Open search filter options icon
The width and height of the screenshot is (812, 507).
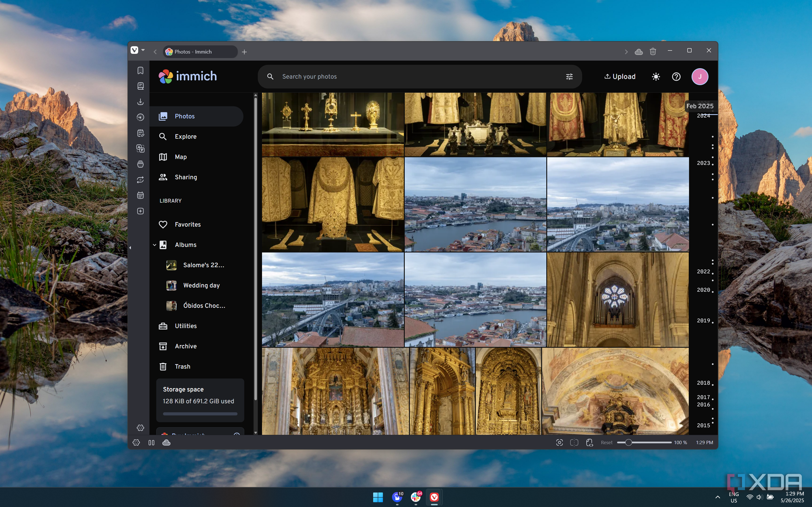coord(569,77)
